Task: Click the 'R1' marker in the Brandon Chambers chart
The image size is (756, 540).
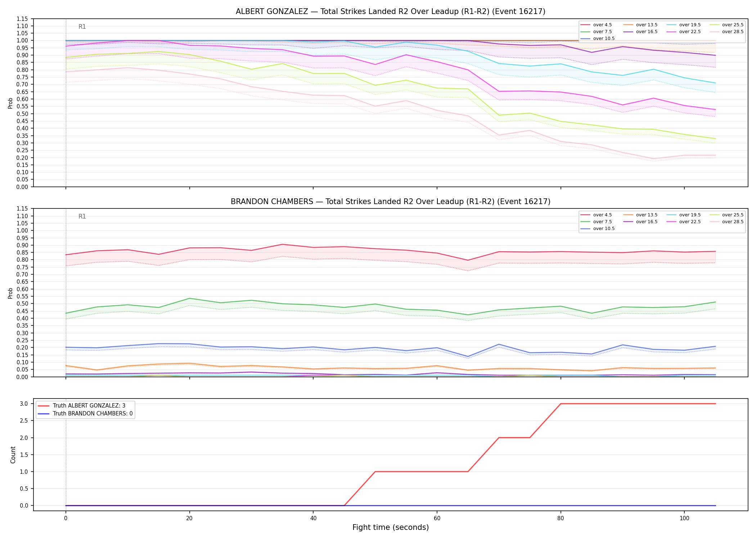Action: (x=82, y=217)
